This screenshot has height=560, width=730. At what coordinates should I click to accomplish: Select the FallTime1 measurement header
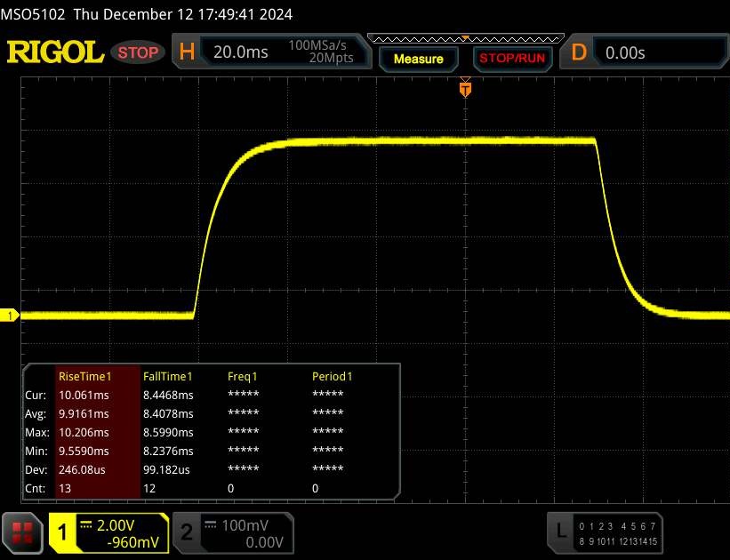tap(167, 376)
